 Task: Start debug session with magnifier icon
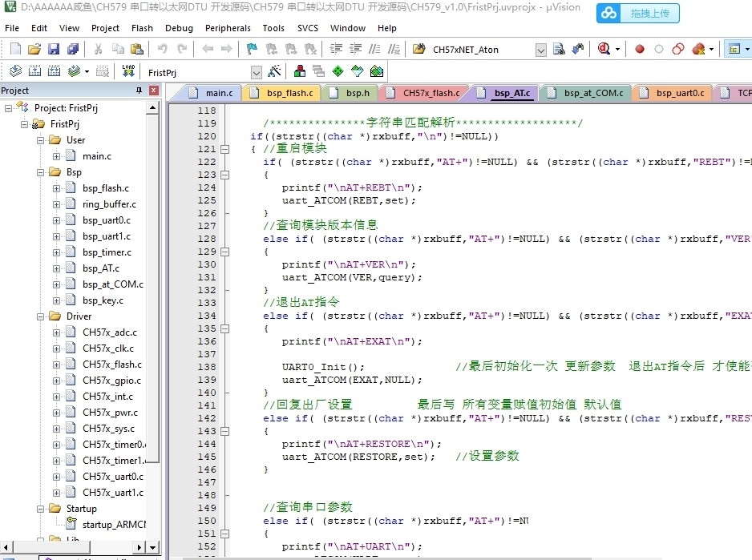pos(604,50)
